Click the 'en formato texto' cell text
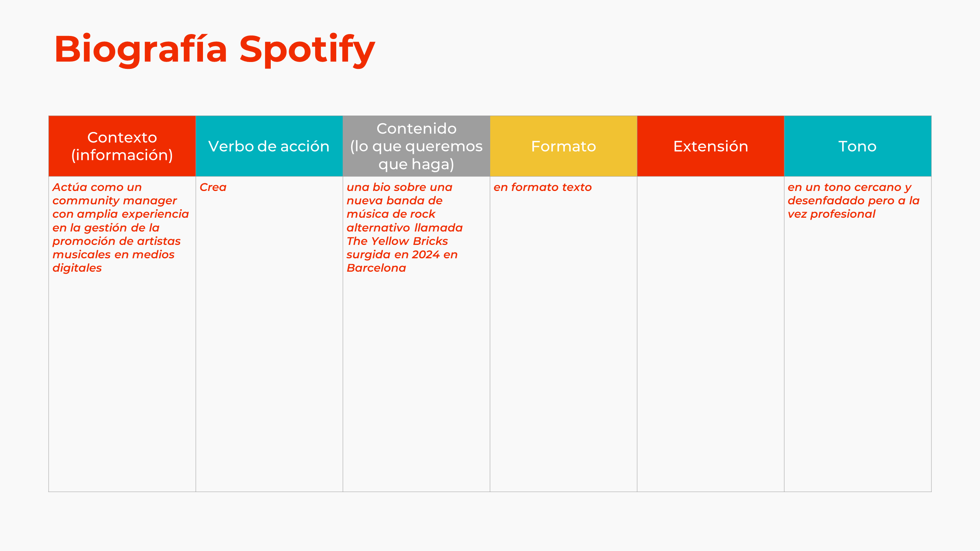This screenshot has height=551, width=980. pyautogui.click(x=542, y=187)
